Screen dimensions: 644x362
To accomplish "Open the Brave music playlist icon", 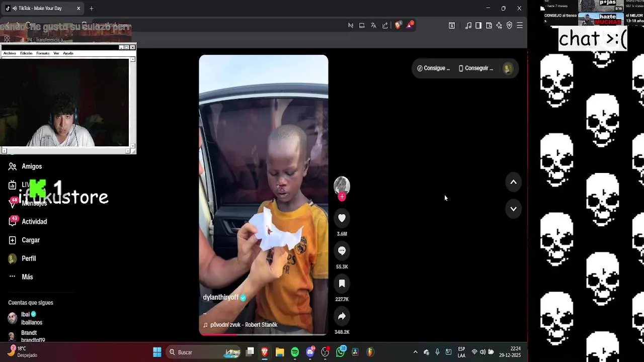I will tap(468, 26).
